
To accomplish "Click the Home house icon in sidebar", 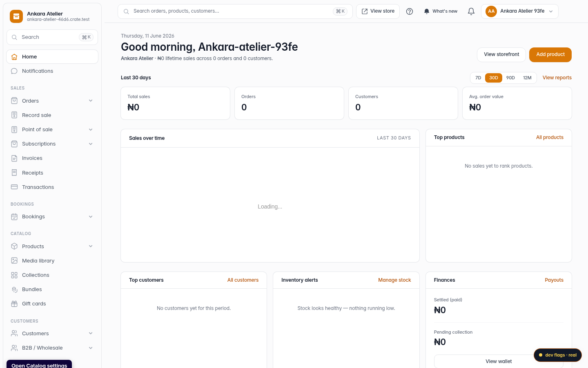I will tap(14, 57).
